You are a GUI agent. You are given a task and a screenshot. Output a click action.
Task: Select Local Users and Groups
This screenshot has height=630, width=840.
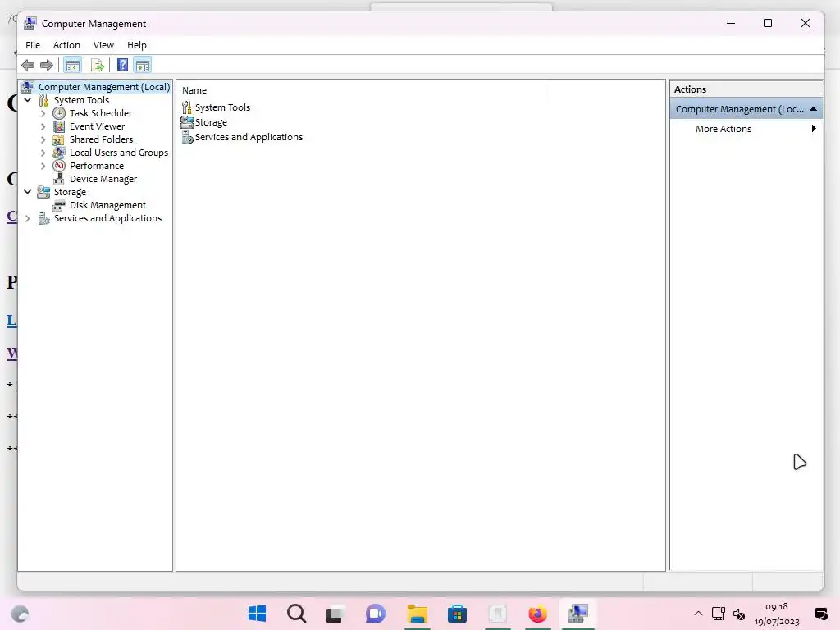(119, 153)
